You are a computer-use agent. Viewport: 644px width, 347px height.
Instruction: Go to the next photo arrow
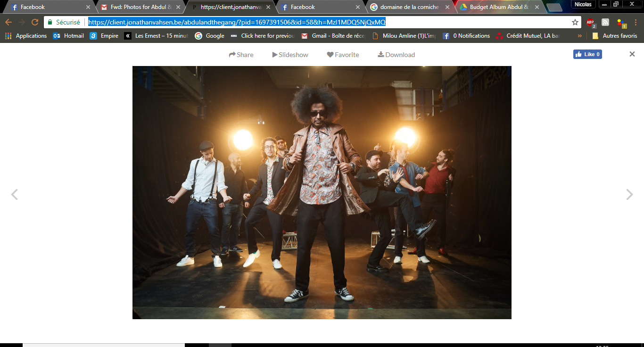click(629, 194)
